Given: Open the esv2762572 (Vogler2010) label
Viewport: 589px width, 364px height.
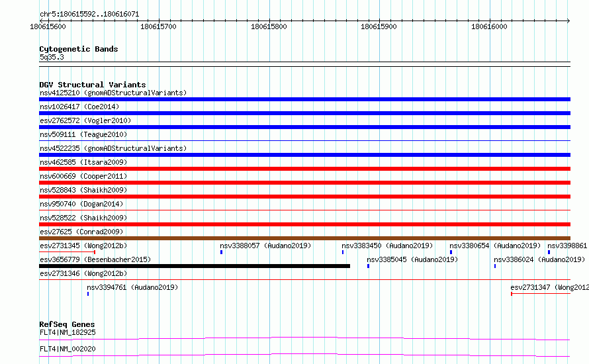Looking at the screenshot, I should tap(85, 120).
